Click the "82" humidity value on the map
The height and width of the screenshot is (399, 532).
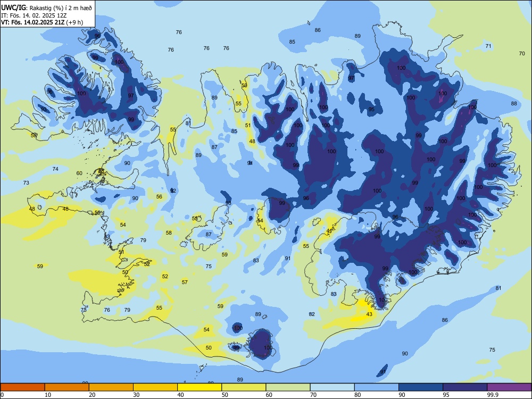pyautogui.click(x=312, y=314)
